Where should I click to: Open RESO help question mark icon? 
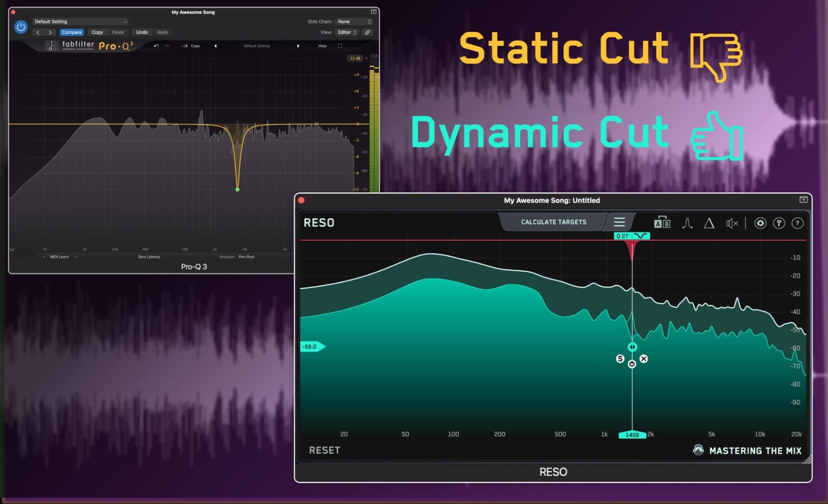797,223
